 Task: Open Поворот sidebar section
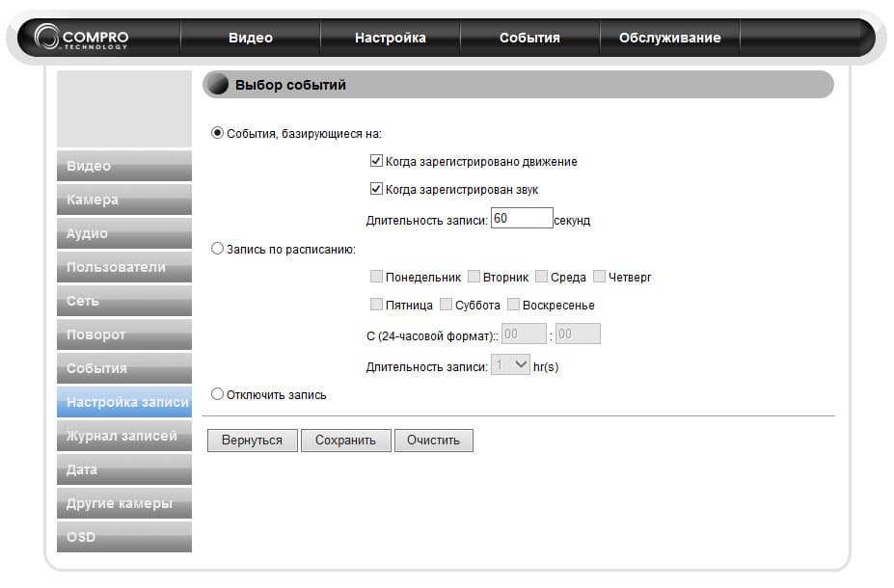124,334
